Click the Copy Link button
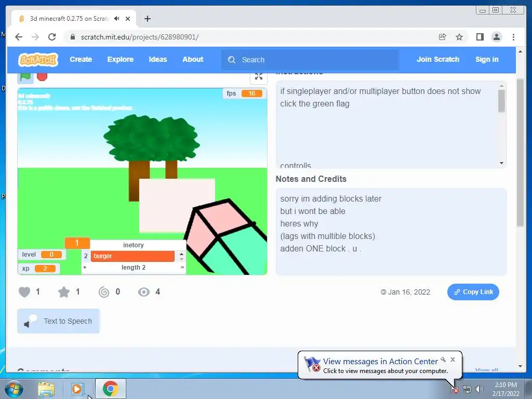Image resolution: width=532 pixels, height=399 pixels. [473, 292]
